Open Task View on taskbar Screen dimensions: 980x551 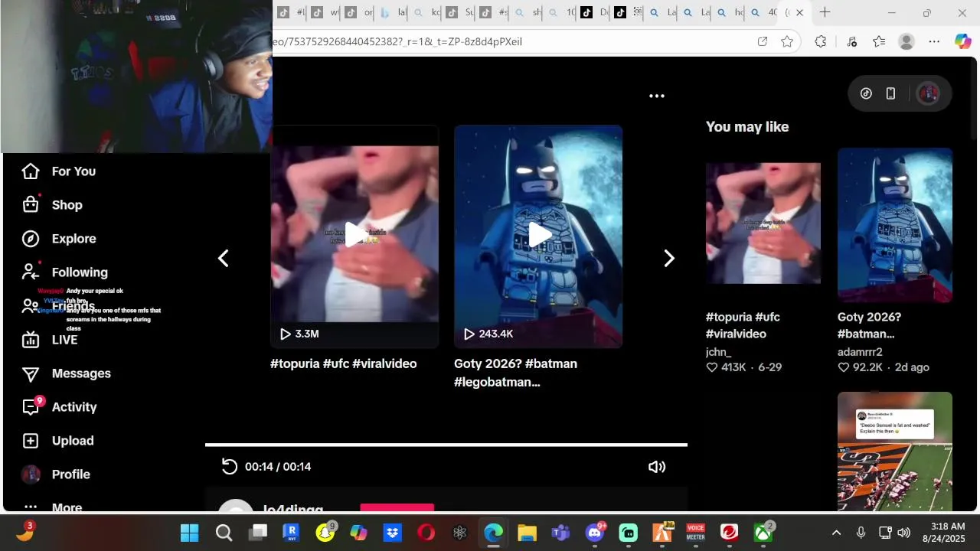point(258,533)
